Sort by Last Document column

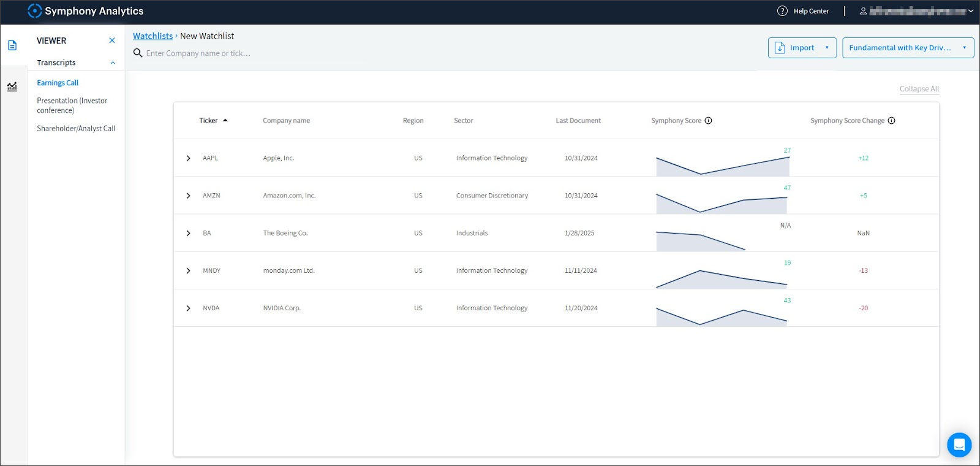pyautogui.click(x=578, y=121)
